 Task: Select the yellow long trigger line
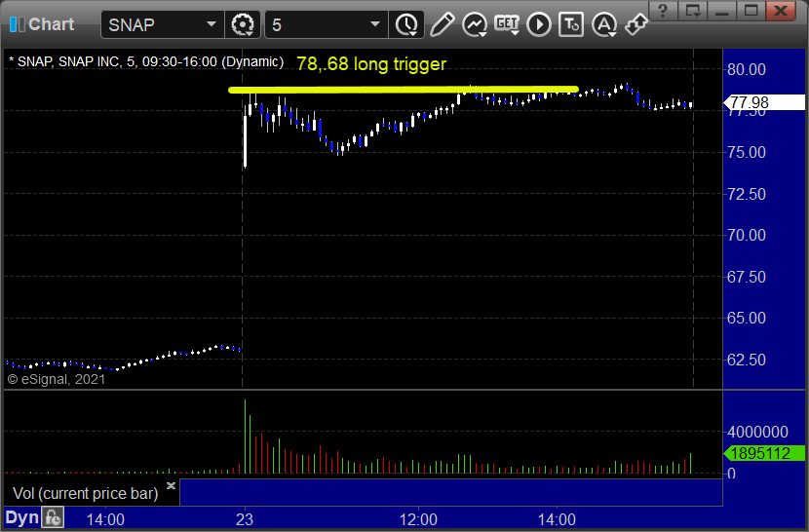pyautogui.click(x=403, y=90)
